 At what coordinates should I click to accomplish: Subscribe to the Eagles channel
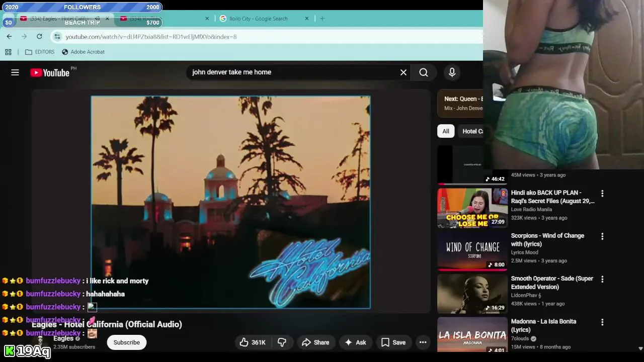click(126, 342)
